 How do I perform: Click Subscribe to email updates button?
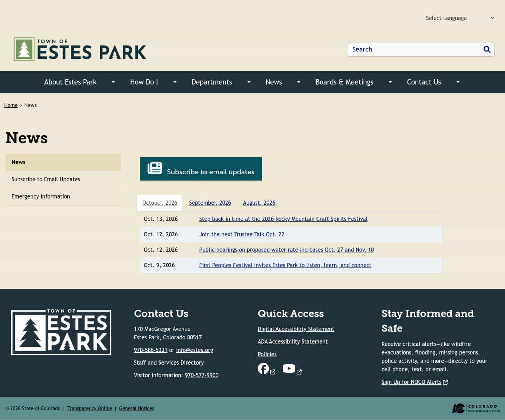click(201, 169)
